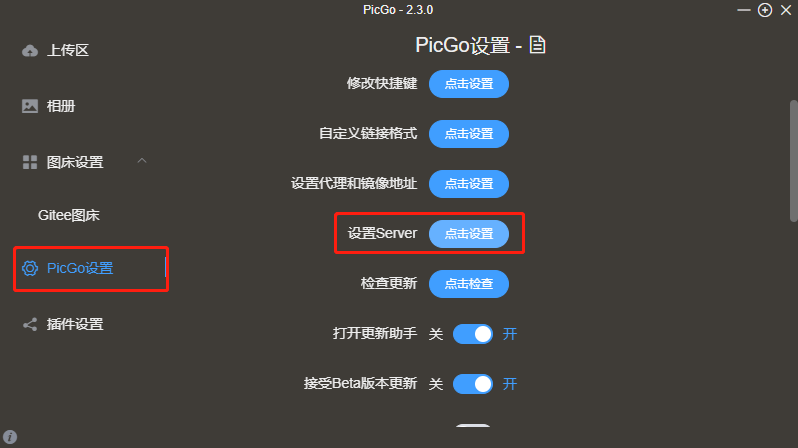Click the share icon beside 插件设置

[30, 324]
